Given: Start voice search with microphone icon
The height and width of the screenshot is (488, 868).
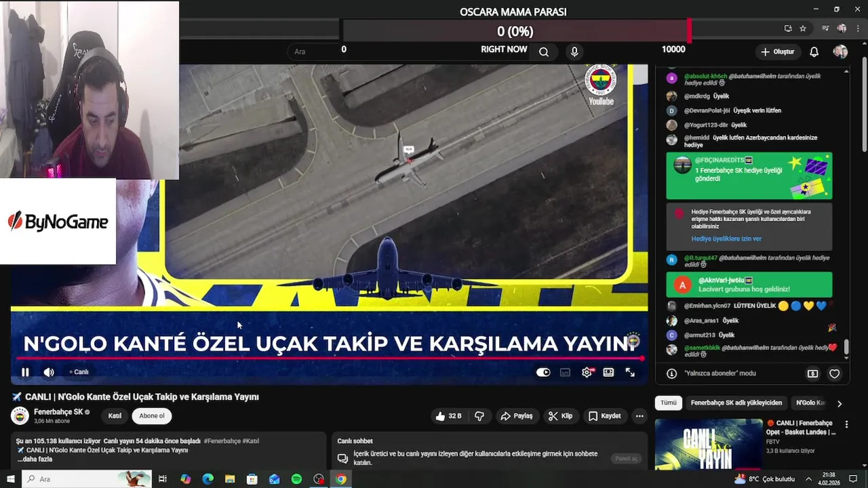Looking at the screenshot, I should tap(574, 52).
